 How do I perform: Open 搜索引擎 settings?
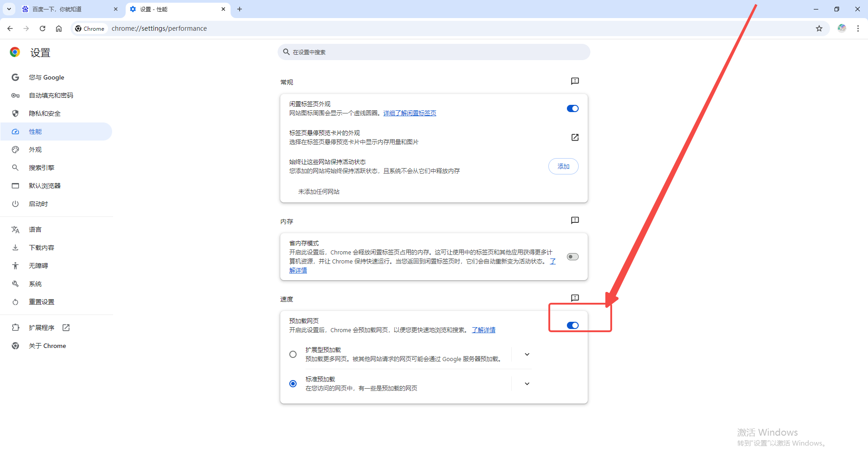[x=57, y=168]
